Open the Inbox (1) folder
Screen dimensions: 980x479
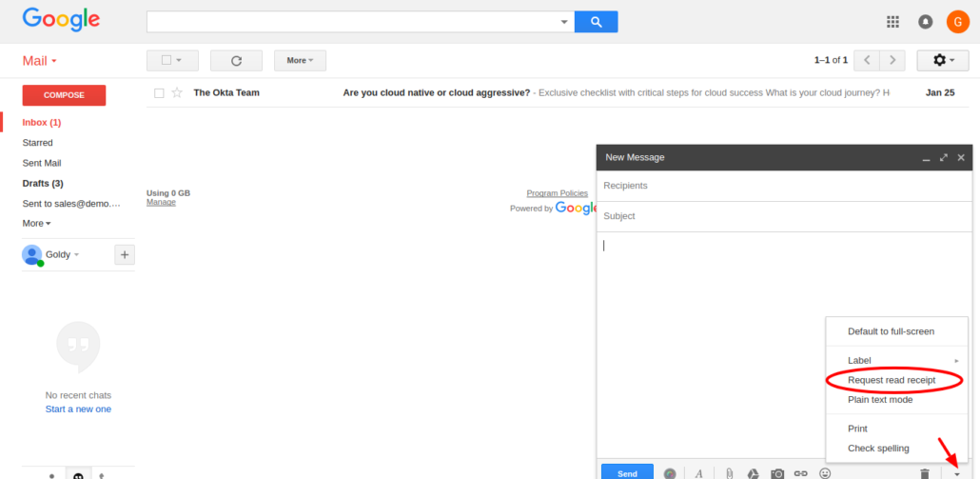(x=42, y=123)
